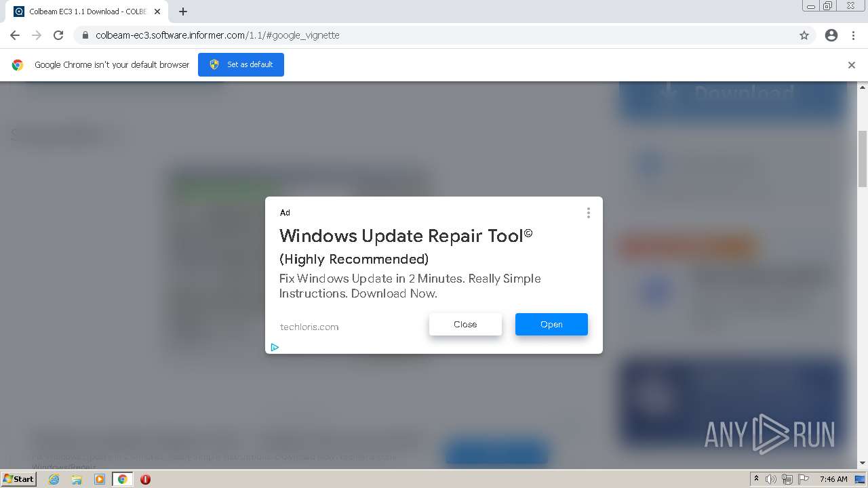Viewport: 868px width, 488px height.
Task: Switch to Chrome in the taskbar
Action: [122, 479]
